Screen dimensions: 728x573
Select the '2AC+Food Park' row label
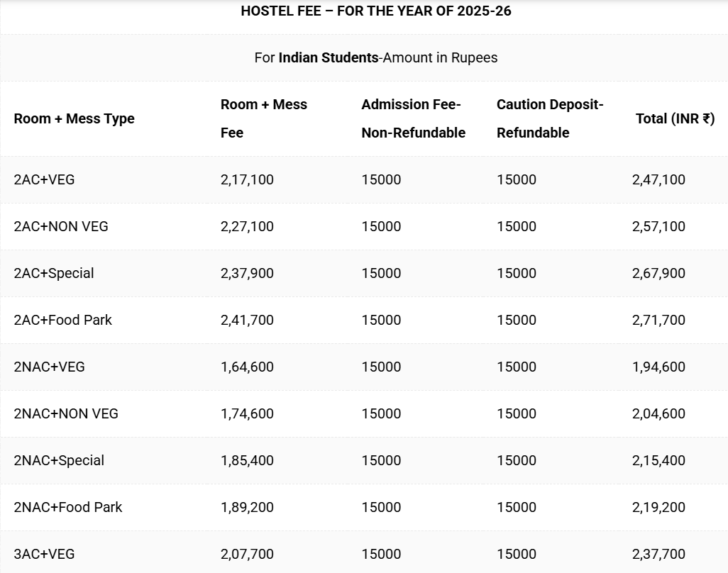click(x=62, y=320)
